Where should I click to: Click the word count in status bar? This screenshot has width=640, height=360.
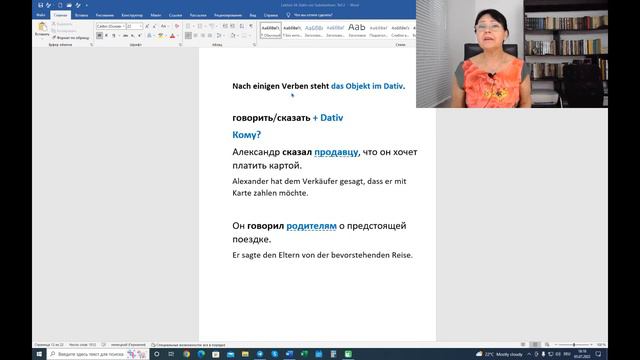(82, 345)
